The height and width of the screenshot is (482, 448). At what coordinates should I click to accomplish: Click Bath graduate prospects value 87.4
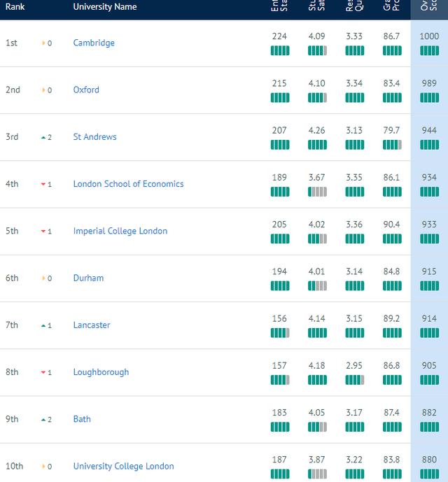[x=391, y=413]
